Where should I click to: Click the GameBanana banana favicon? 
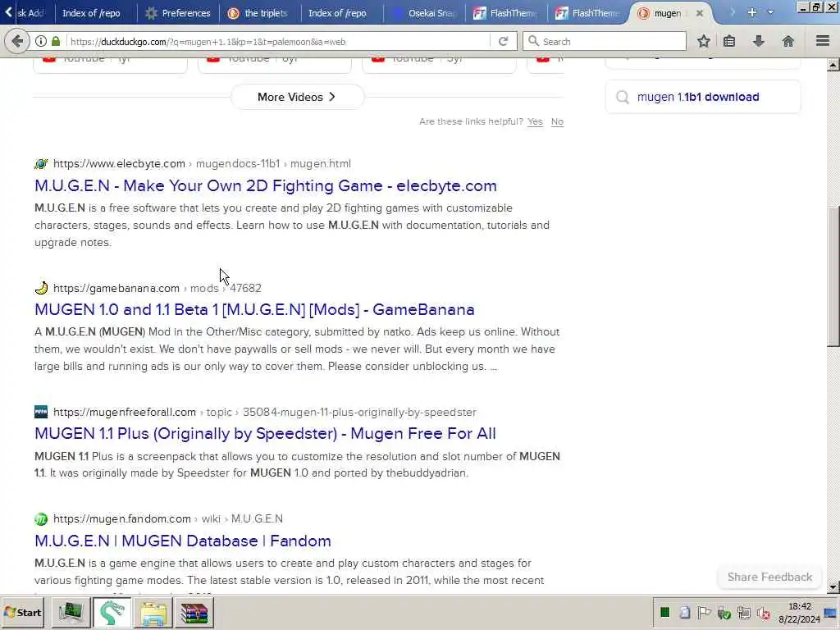(x=41, y=288)
